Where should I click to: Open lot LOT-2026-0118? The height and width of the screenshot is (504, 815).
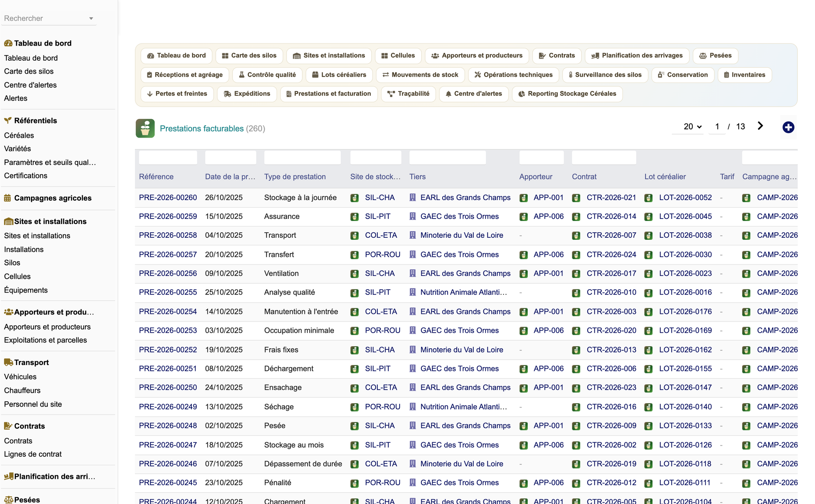(685, 464)
